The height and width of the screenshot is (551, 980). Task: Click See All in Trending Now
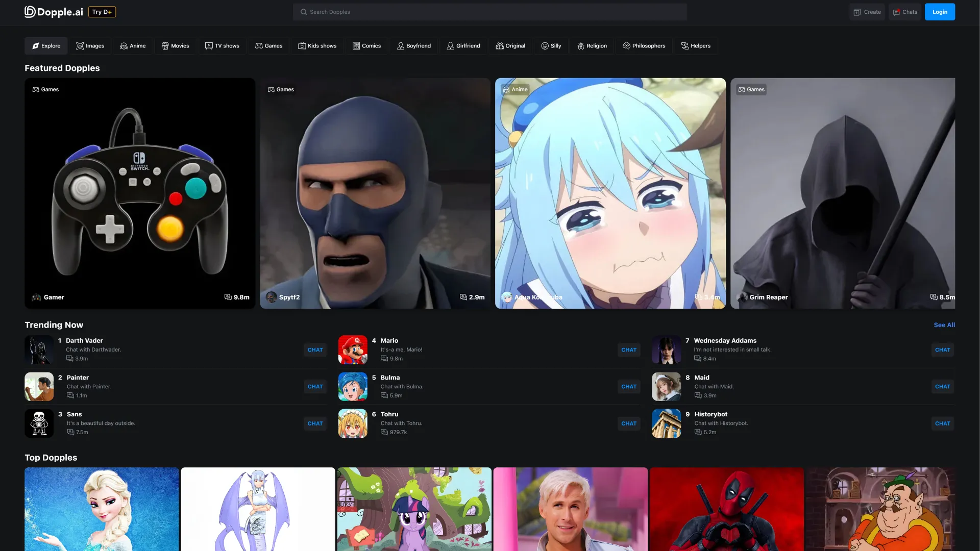pos(944,325)
